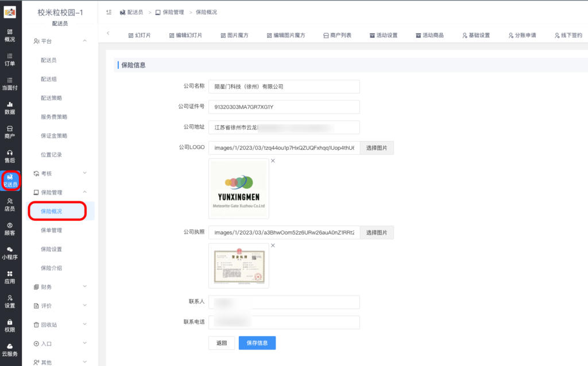Image resolution: width=588 pixels, height=366 pixels.
Task: Go to 保险管理 via the breadcrumb
Action: 172,11
